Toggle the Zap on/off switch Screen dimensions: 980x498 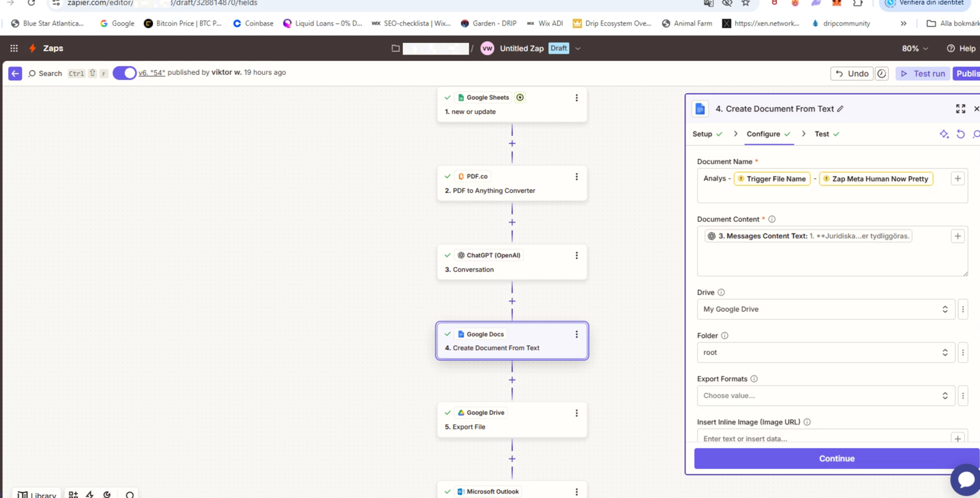(x=124, y=73)
